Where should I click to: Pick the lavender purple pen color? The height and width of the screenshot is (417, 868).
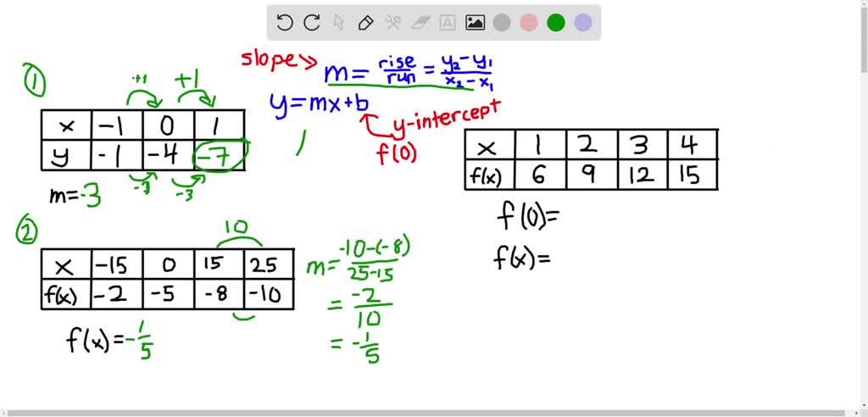(x=583, y=23)
